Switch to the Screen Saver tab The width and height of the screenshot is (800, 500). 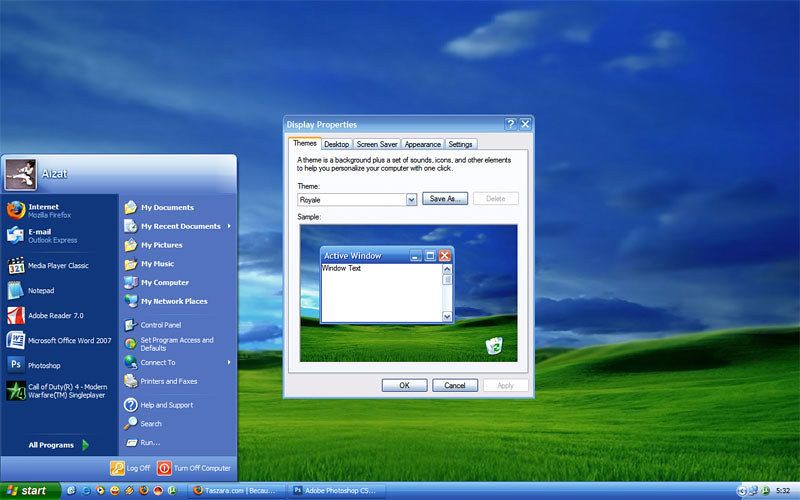tap(377, 144)
